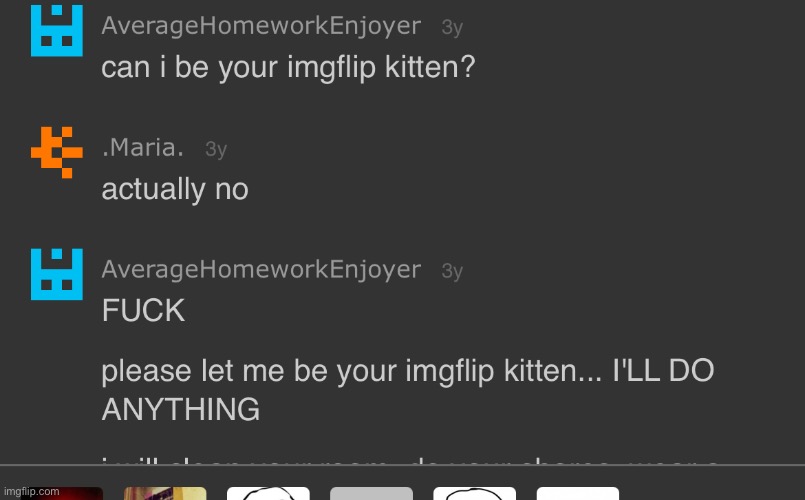Click the 3y timestamp next to .Maria.
The image size is (805, 500).
[x=216, y=150]
